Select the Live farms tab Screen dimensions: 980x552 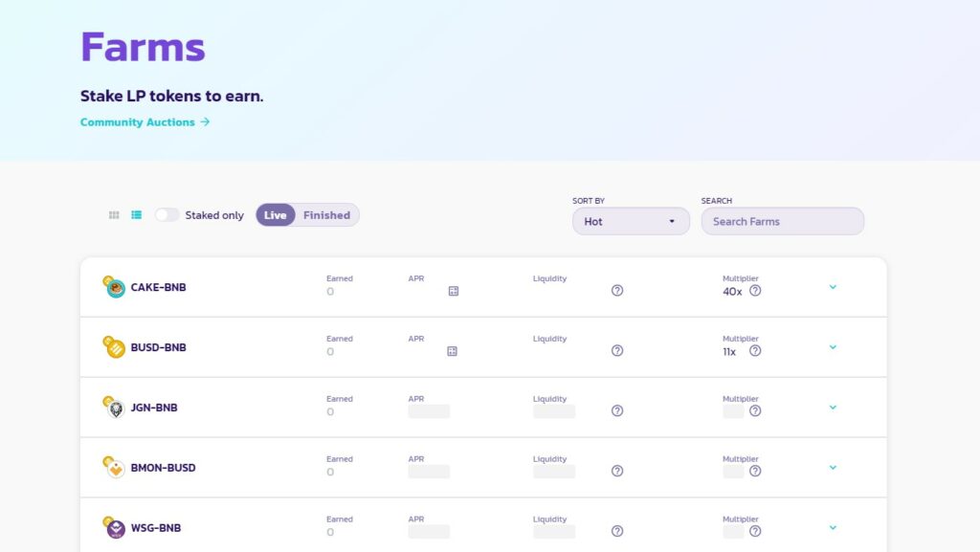point(275,215)
